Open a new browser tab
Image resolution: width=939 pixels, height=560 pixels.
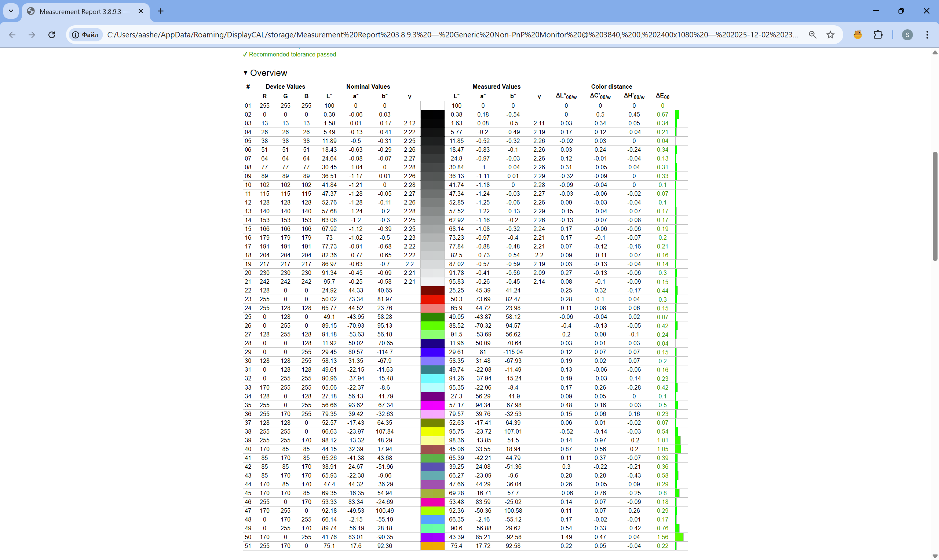tap(160, 11)
